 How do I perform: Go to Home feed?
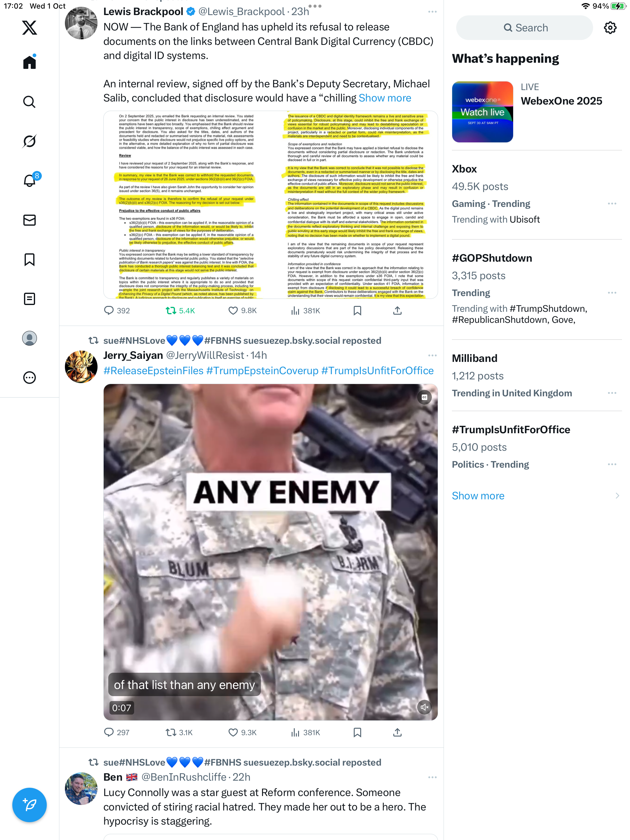pos(29,62)
